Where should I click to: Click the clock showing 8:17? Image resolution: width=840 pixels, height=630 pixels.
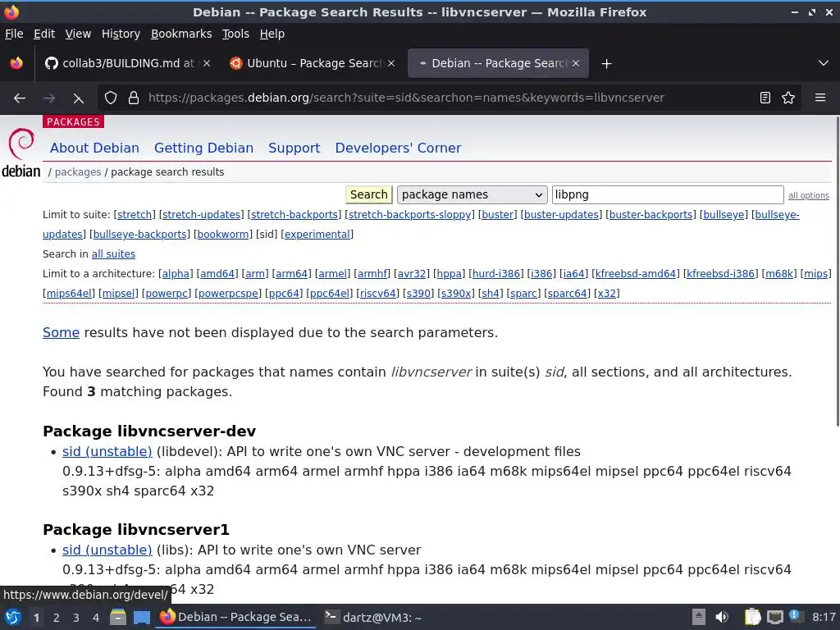[824, 617]
